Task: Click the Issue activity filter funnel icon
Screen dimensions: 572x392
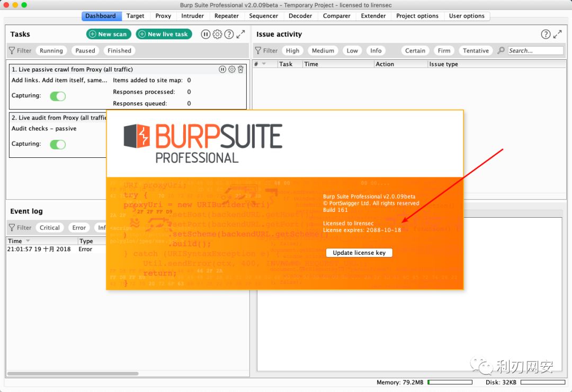Action: [258, 51]
